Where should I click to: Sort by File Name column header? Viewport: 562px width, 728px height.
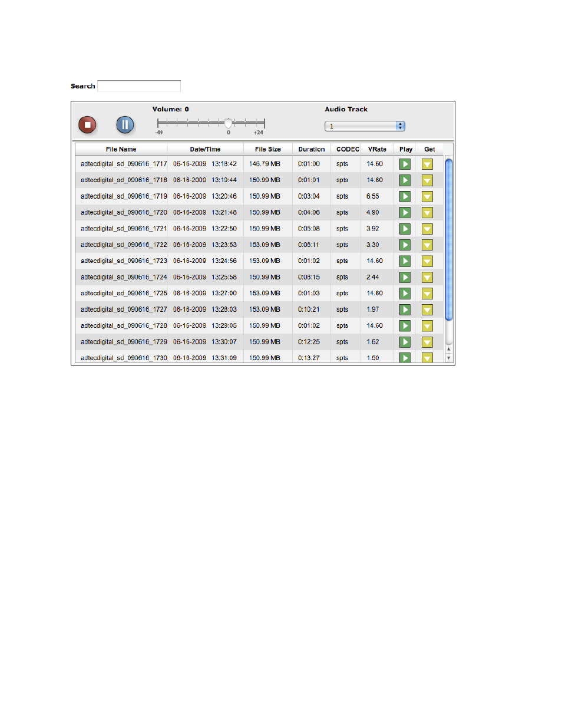coord(121,150)
